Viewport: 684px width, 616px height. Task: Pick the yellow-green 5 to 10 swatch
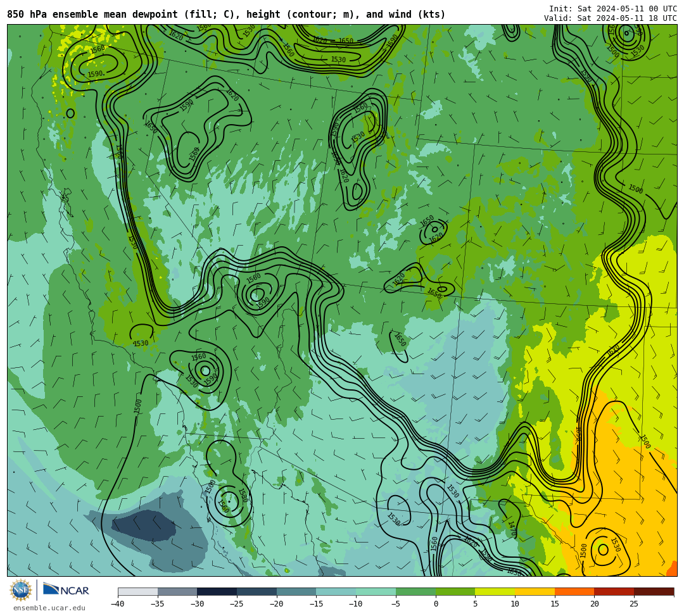pyautogui.click(x=495, y=591)
